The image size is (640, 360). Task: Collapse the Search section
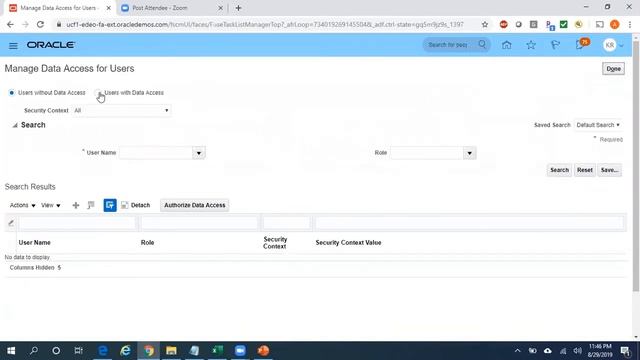tap(15, 125)
